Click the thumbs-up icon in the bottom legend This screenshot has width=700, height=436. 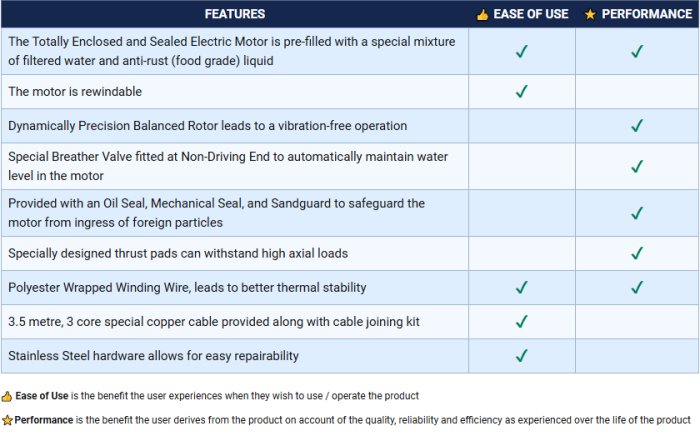[7, 396]
